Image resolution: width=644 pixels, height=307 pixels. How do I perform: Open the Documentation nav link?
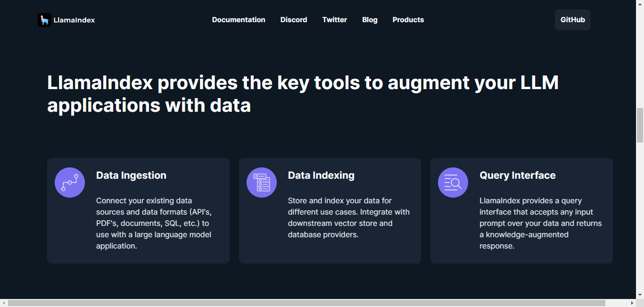click(x=239, y=20)
